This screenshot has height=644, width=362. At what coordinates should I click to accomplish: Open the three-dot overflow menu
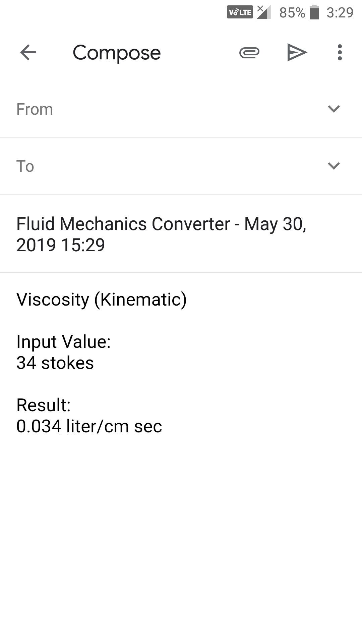(x=340, y=53)
